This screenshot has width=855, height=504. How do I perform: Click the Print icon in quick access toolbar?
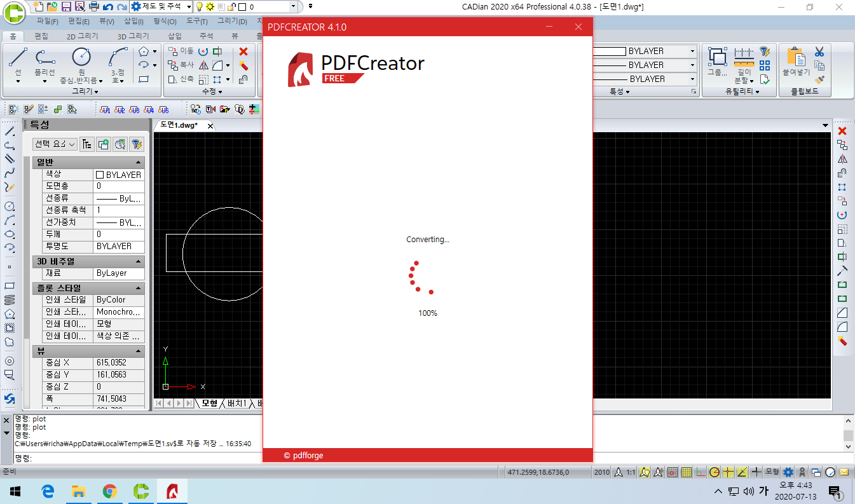93,6
